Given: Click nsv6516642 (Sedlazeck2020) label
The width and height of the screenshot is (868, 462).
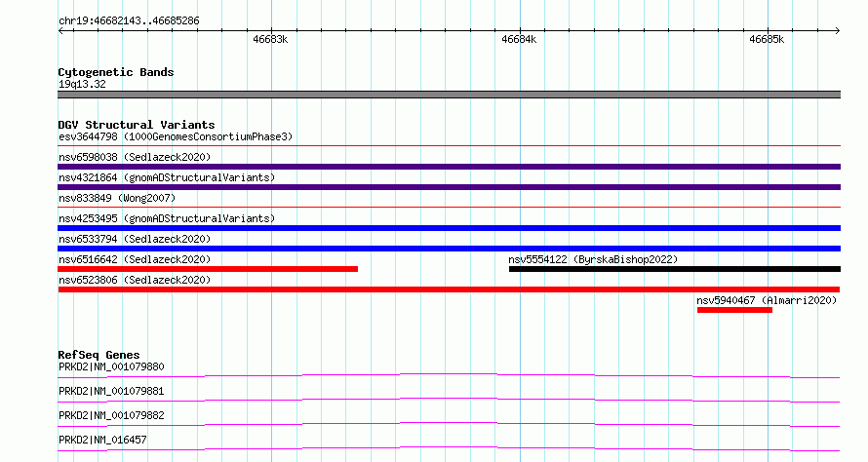Looking at the screenshot, I should click(135, 259).
